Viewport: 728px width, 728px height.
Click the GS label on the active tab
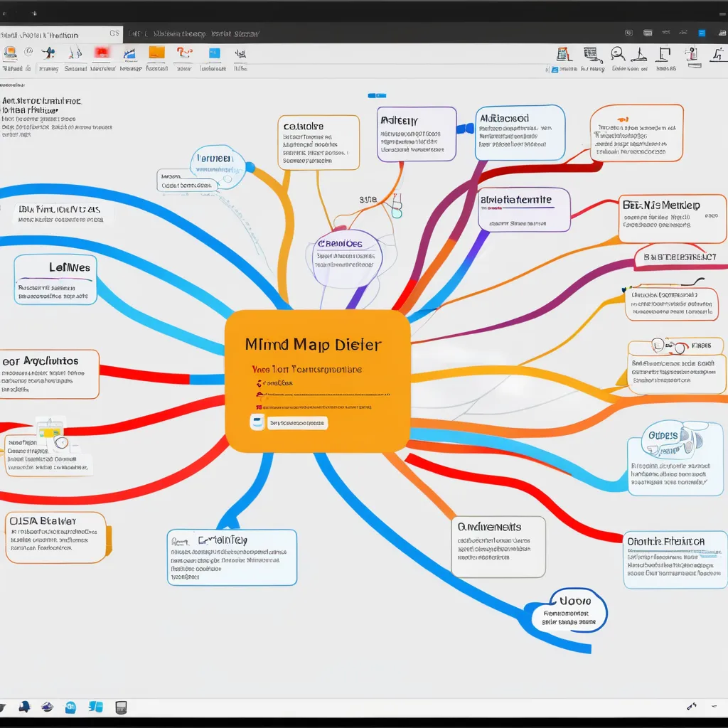(114, 33)
